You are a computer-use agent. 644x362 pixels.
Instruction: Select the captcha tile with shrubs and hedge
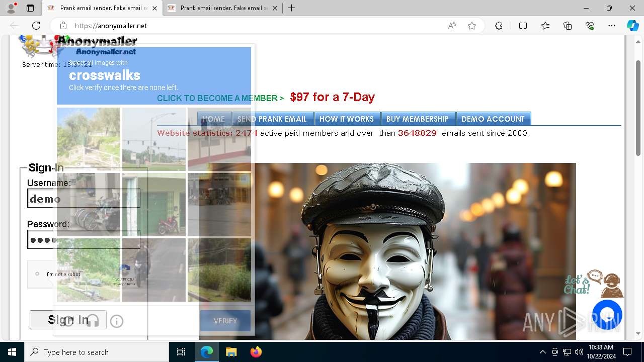(x=219, y=270)
